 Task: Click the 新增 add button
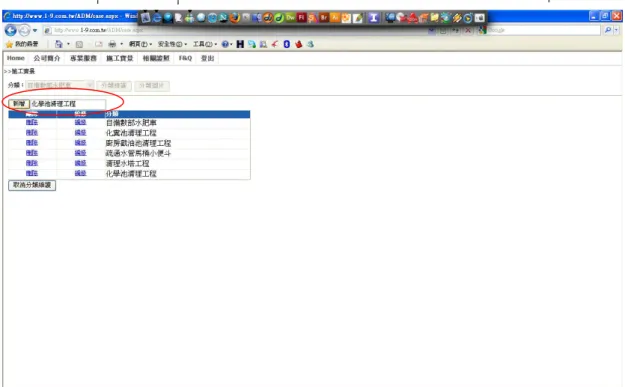19,104
